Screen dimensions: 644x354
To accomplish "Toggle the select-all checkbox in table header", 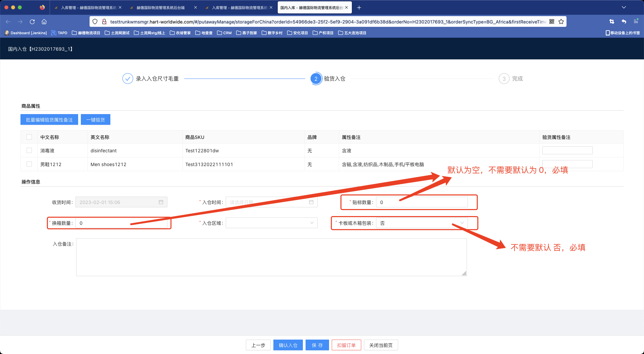I will pos(29,137).
